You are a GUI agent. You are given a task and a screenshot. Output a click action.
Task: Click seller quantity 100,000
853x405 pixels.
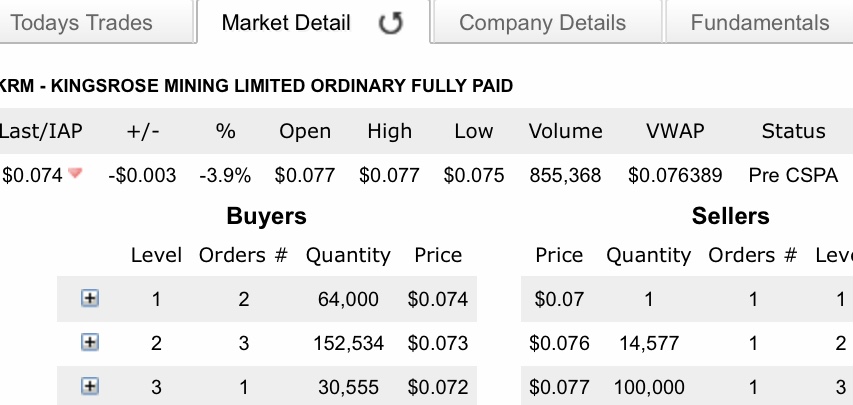click(648, 387)
